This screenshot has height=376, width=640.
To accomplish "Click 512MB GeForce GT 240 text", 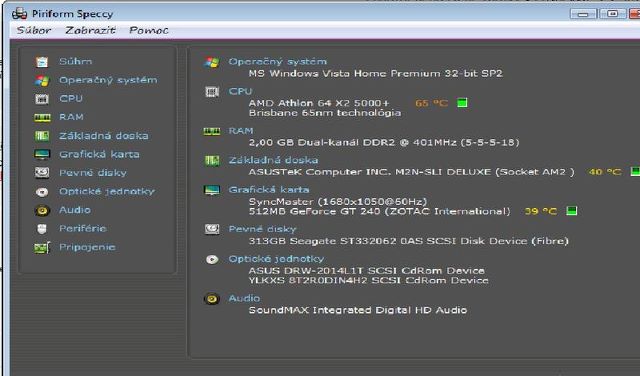I will 380,211.
